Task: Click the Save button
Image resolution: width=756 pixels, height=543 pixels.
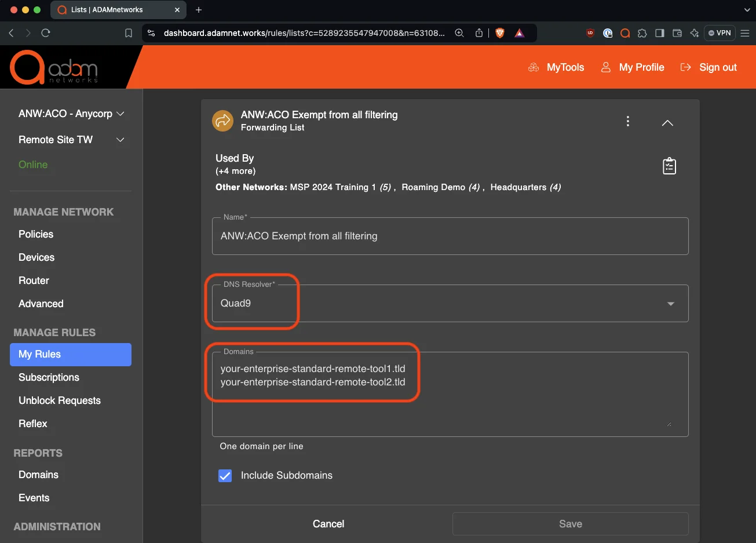Action: click(571, 524)
